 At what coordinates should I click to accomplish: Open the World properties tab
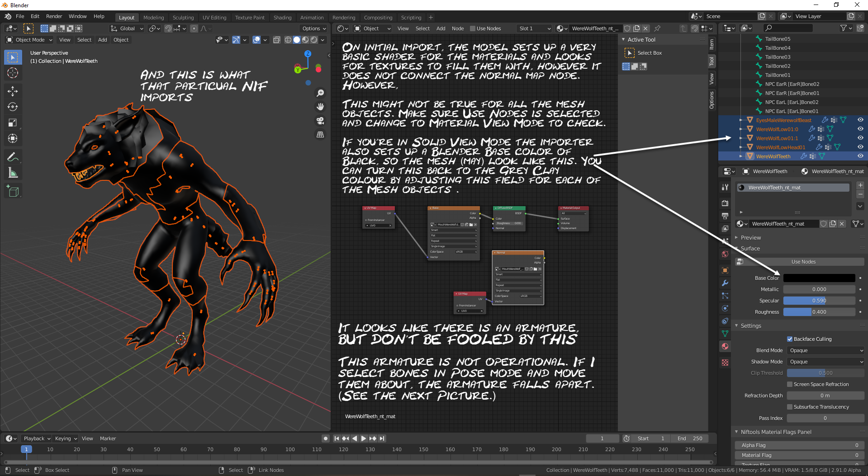click(x=725, y=254)
